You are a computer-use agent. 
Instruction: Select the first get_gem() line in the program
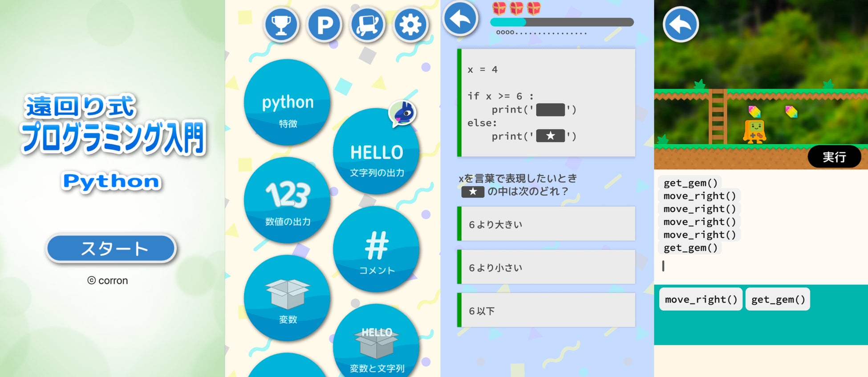pos(690,183)
